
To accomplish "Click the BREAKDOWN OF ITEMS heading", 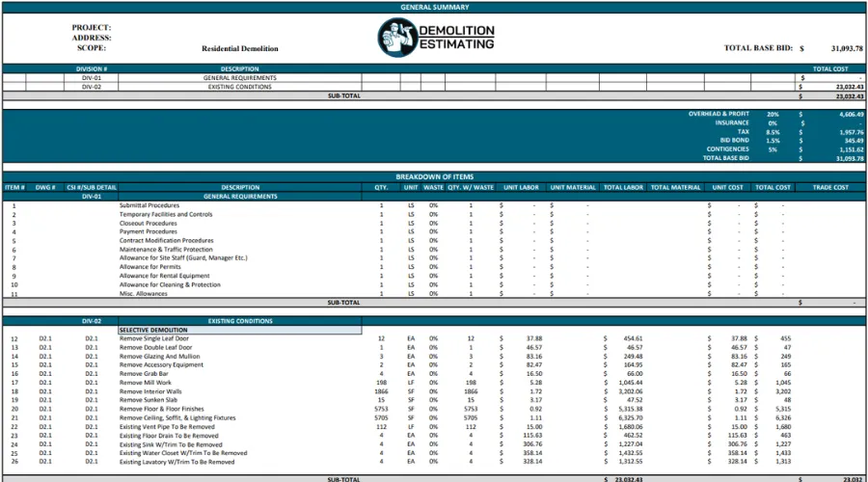I will [435, 177].
